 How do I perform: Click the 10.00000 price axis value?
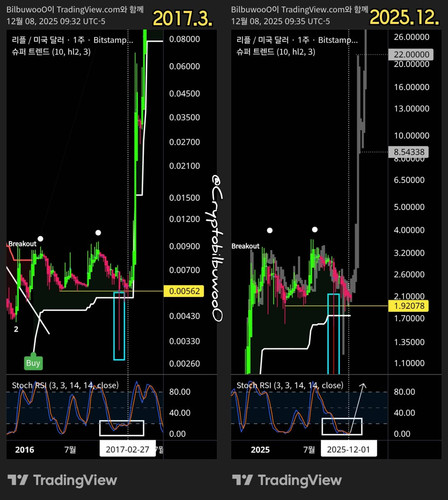(x=411, y=136)
